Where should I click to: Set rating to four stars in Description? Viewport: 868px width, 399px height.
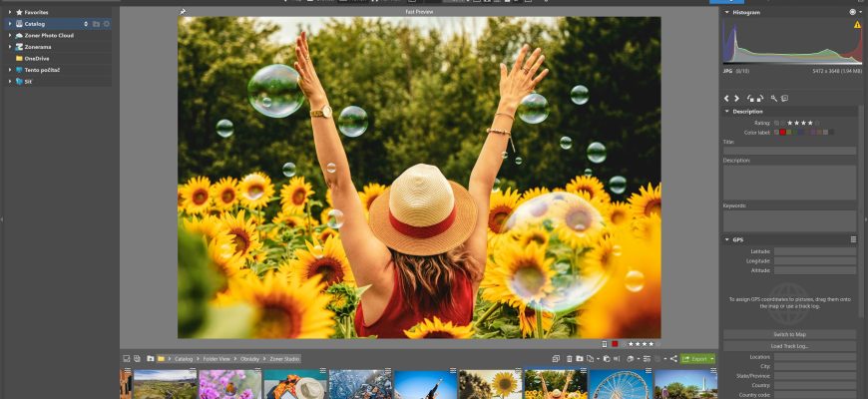810,123
